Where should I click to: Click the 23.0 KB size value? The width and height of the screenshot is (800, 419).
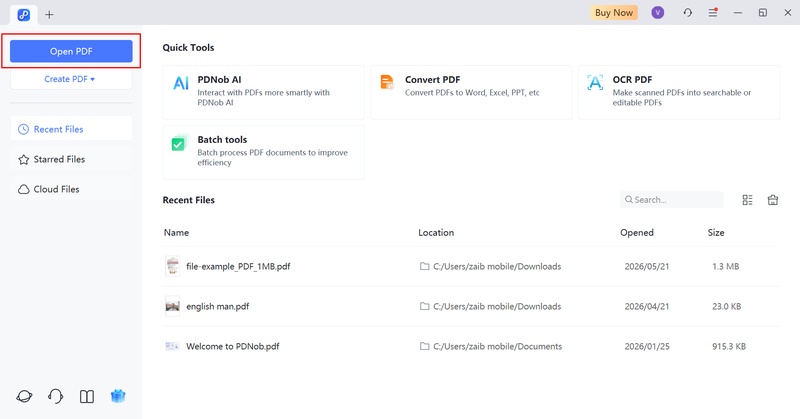point(727,307)
